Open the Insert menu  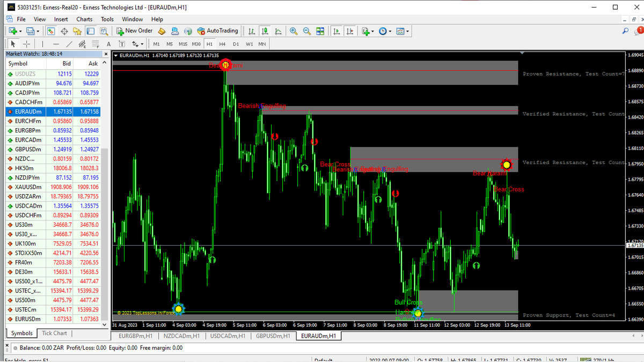pos(61,19)
